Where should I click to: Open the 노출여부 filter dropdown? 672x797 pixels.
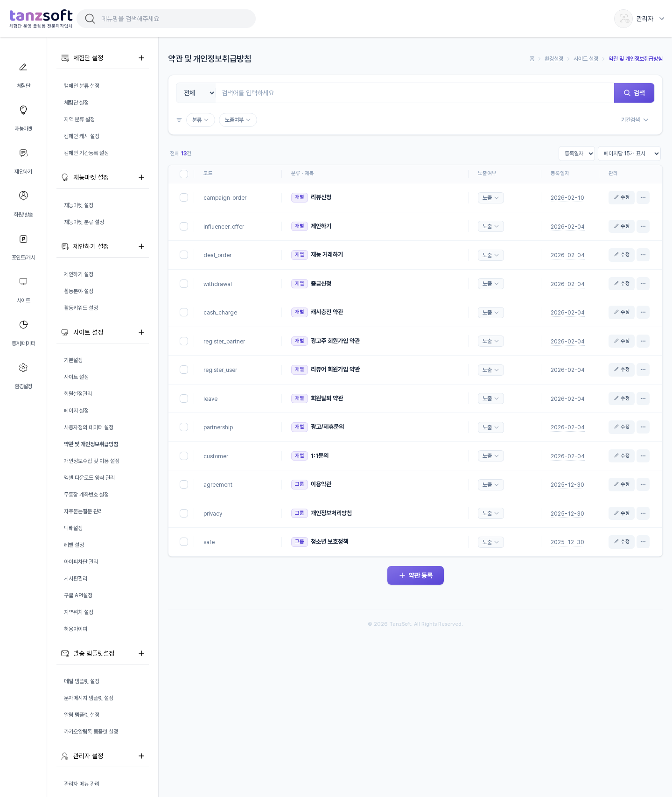coord(238,120)
